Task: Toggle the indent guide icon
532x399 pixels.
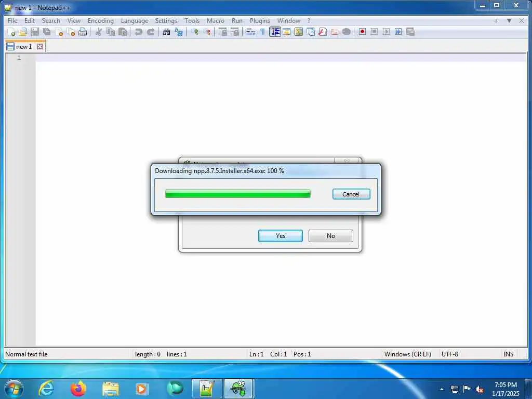Action: point(275,32)
